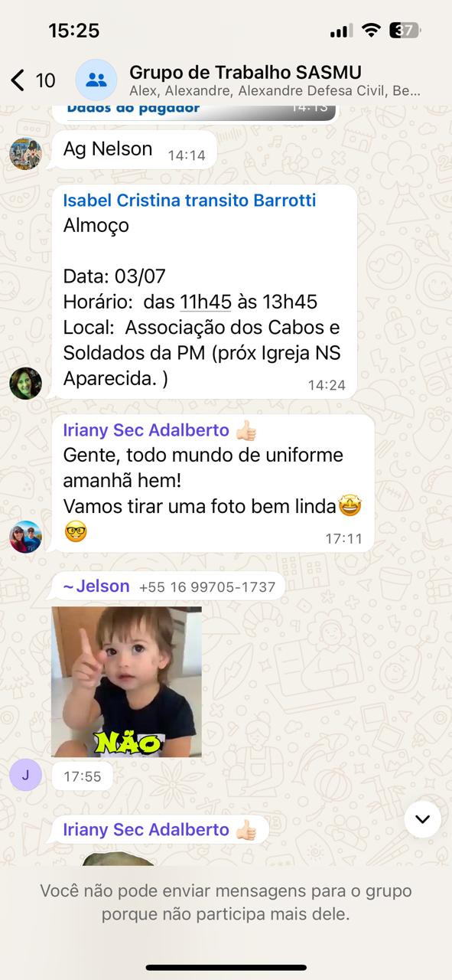Open the group avatar icon in header
This screenshot has height=980, width=452.
[x=96, y=80]
